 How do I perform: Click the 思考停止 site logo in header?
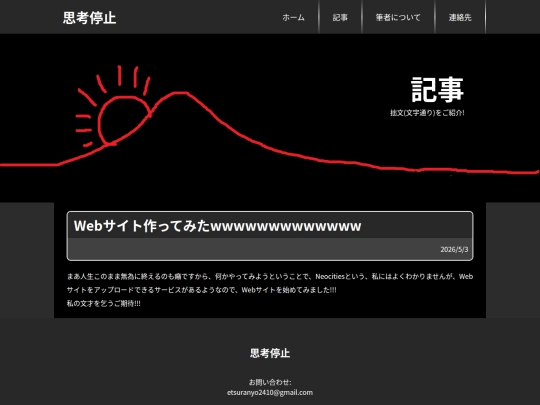89,18
